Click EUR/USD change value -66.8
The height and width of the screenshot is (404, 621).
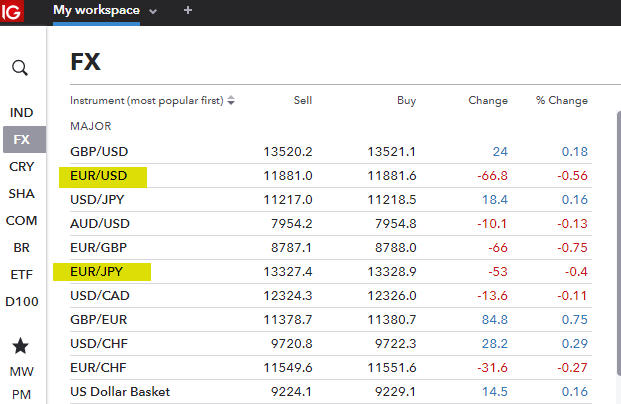pyautogui.click(x=492, y=175)
